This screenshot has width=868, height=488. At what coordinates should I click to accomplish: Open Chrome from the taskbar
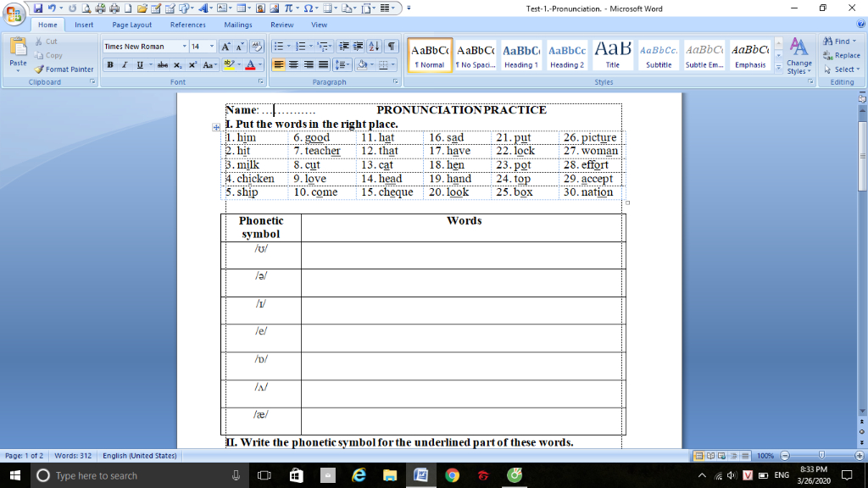pyautogui.click(x=453, y=475)
